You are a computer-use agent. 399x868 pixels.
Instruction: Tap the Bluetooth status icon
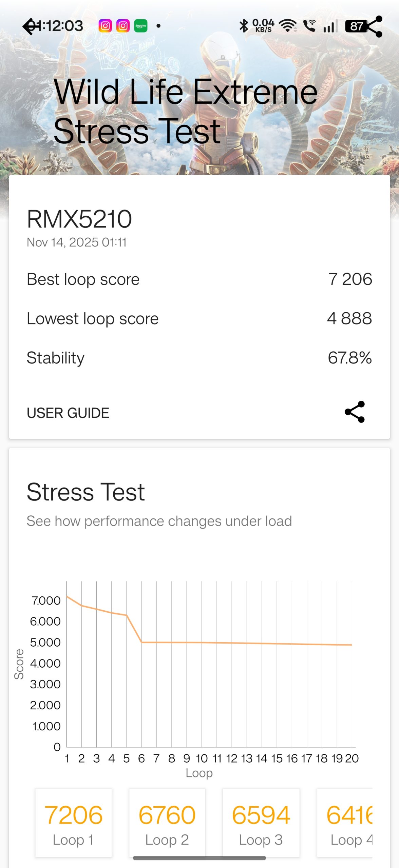click(x=244, y=26)
